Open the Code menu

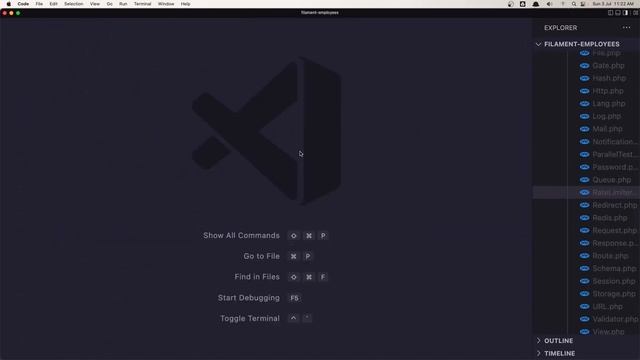coord(23,4)
